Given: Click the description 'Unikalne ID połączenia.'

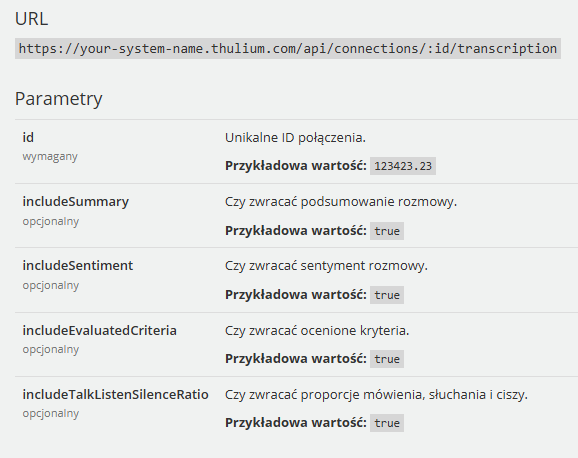Looking at the screenshot, I should pos(295,138).
